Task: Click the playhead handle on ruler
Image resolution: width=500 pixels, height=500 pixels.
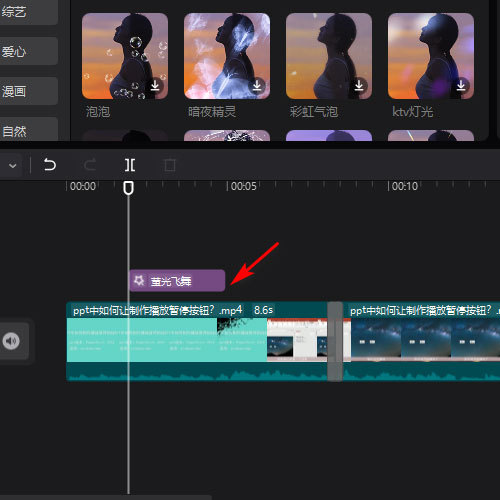Action: pos(128,188)
